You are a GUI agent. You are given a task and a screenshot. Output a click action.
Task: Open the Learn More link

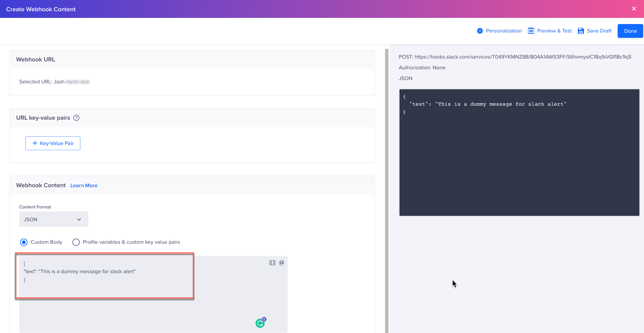(84, 186)
